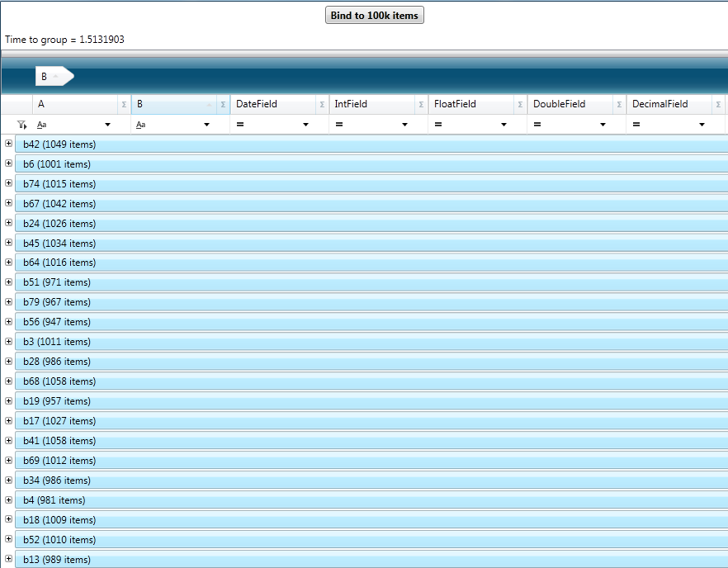Open filter dropdown arrow for column B

point(207,125)
